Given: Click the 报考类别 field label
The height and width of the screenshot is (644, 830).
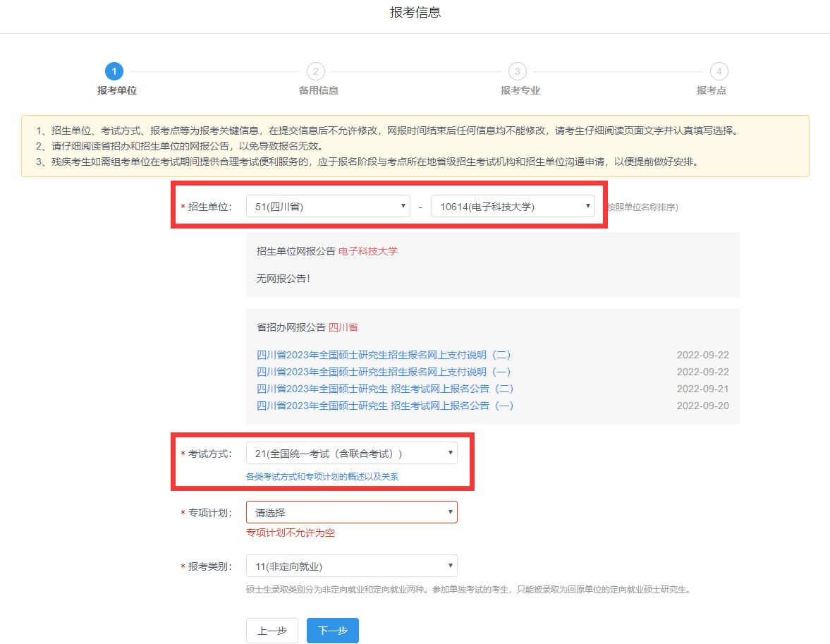Looking at the screenshot, I should click(209, 566).
